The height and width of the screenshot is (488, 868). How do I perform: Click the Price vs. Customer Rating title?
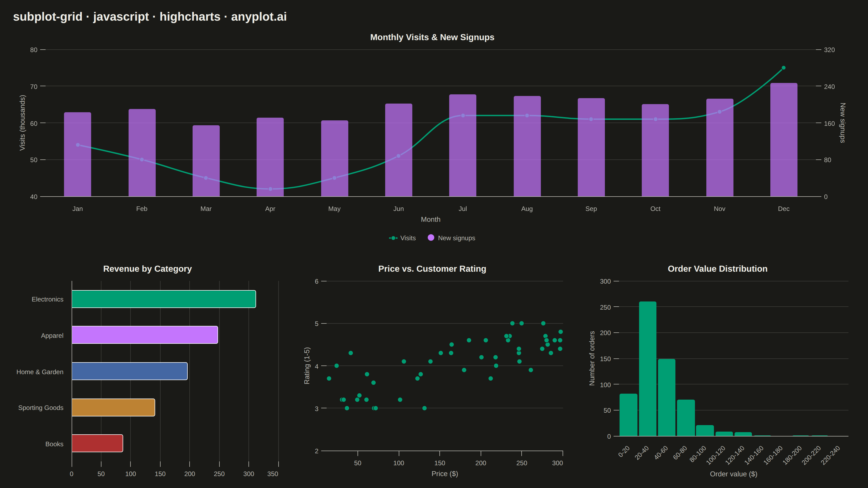[432, 269]
